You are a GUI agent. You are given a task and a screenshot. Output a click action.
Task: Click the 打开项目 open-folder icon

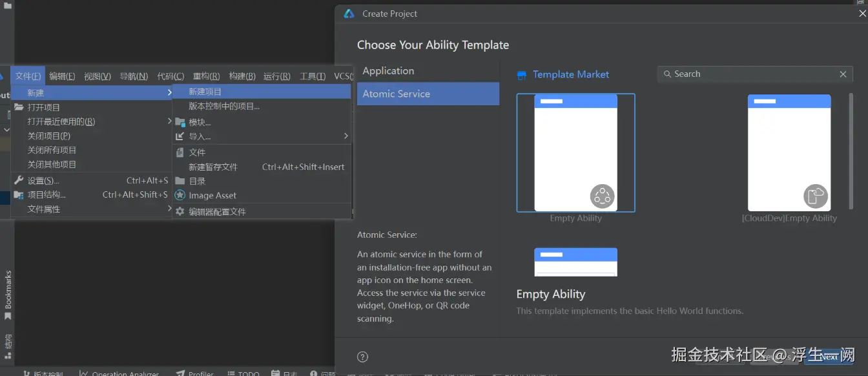(x=19, y=107)
